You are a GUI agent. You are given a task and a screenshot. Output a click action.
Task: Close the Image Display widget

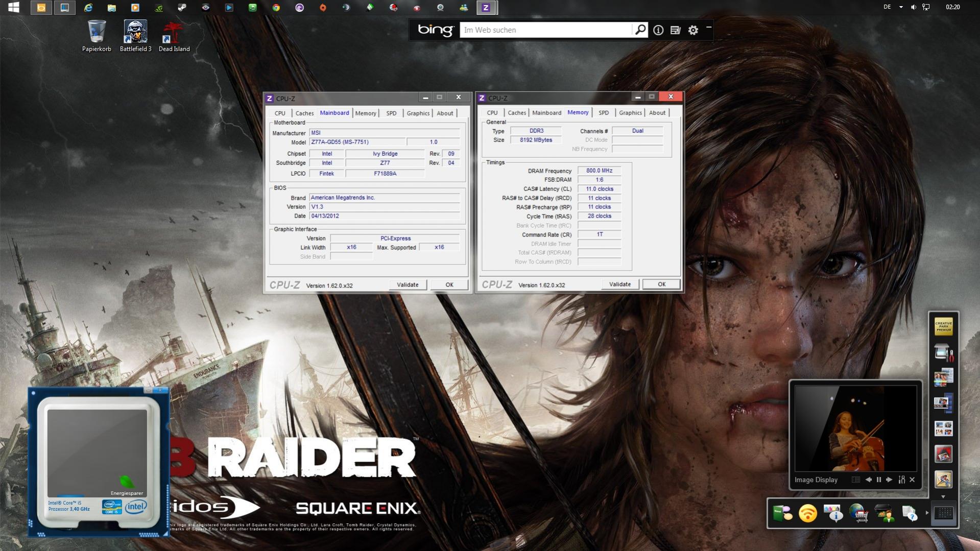click(x=912, y=480)
